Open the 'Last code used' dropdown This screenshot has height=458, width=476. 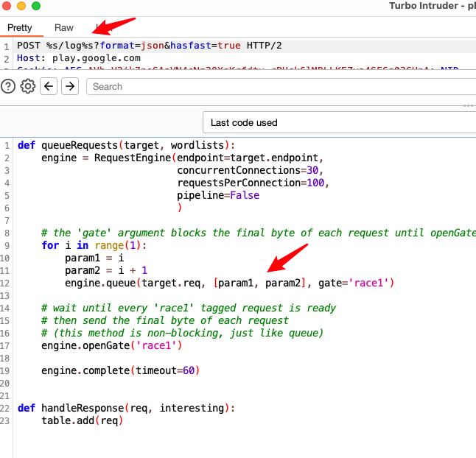point(339,122)
